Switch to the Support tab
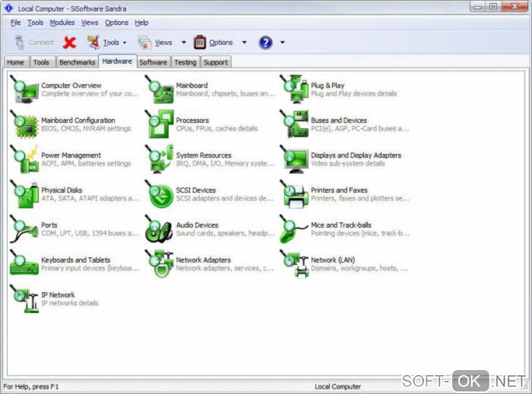The height and width of the screenshot is (394, 532). click(216, 63)
